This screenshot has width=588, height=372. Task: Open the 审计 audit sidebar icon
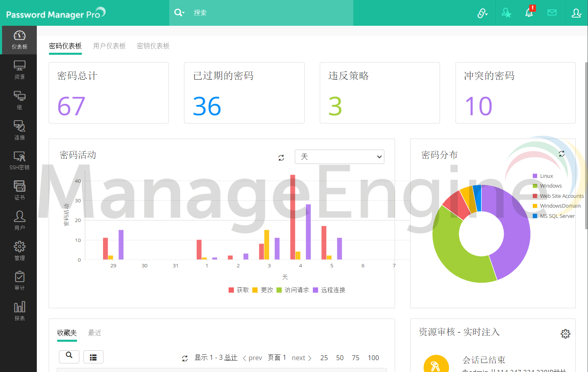coord(19,281)
